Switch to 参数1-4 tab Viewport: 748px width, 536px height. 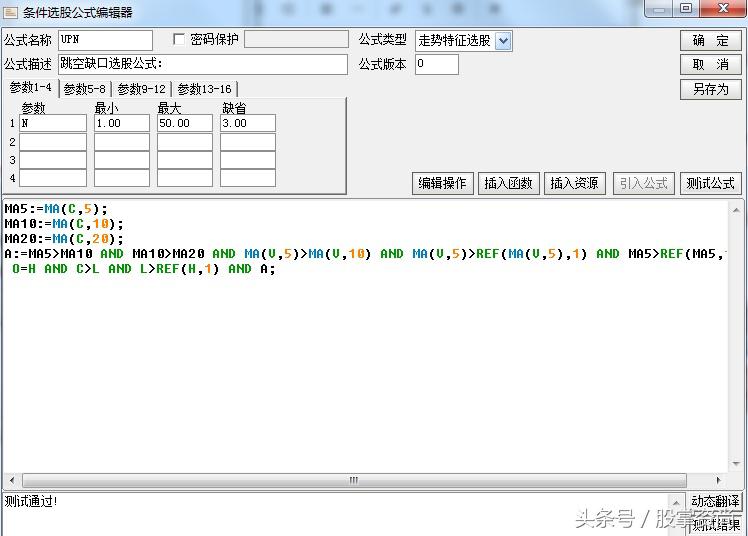tap(31, 88)
